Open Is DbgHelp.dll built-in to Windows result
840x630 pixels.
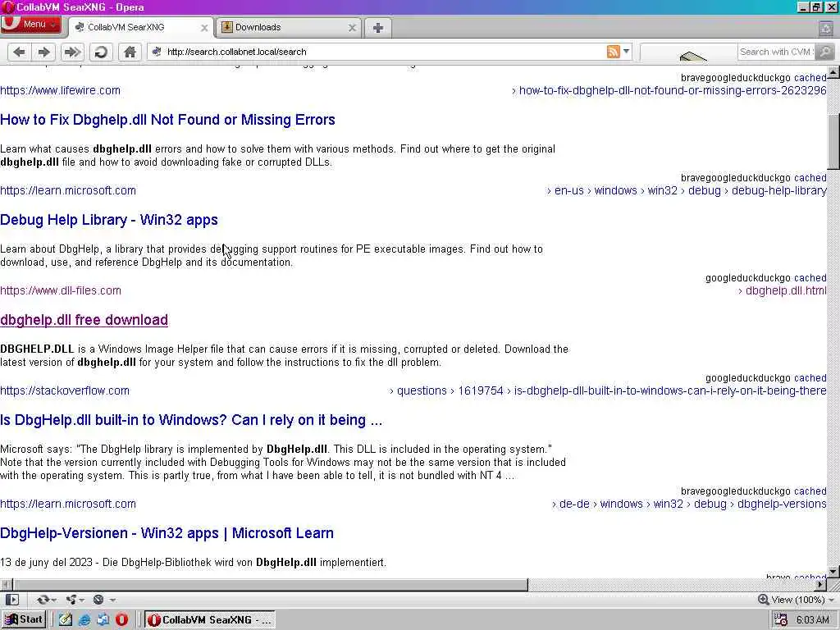tap(191, 420)
